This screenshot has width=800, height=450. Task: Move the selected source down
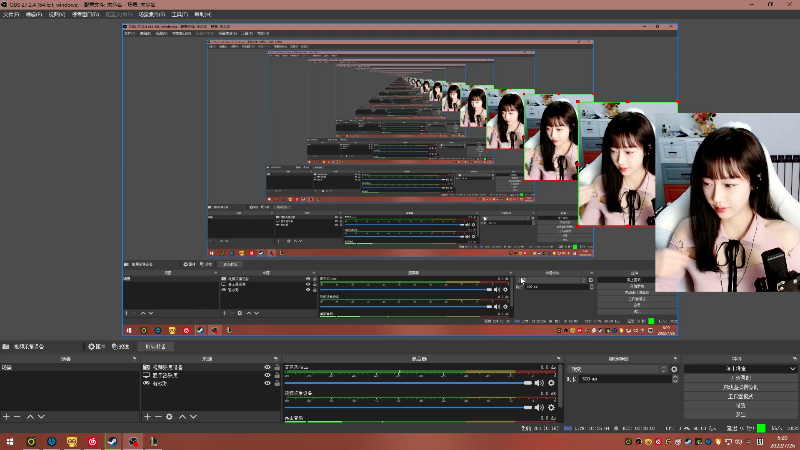click(x=193, y=417)
